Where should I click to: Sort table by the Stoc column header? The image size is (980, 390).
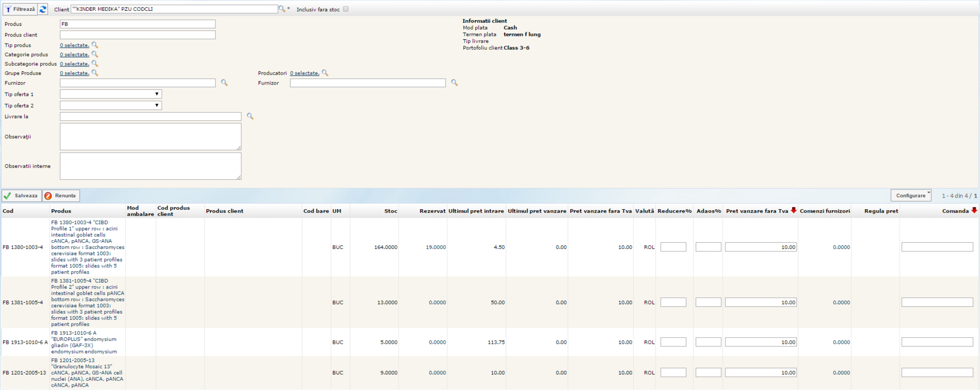[390, 211]
